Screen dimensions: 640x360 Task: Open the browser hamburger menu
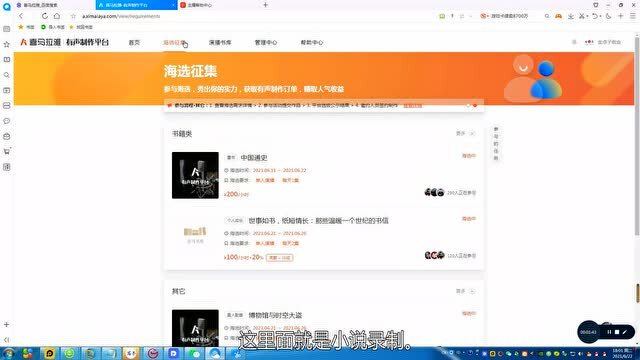point(632,16)
